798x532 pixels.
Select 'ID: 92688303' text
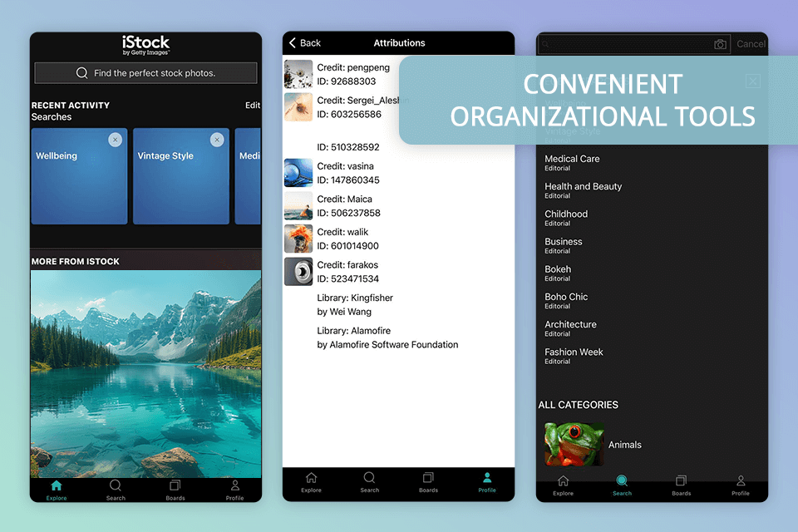point(346,81)
